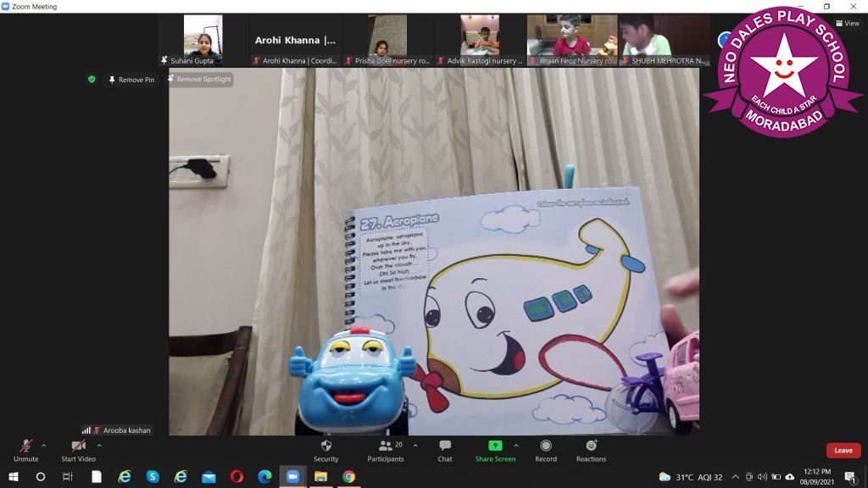Viewport: 868px width, 488px height.
Task: Launch Opera browser from the taskbar
Action: [237, 476]
